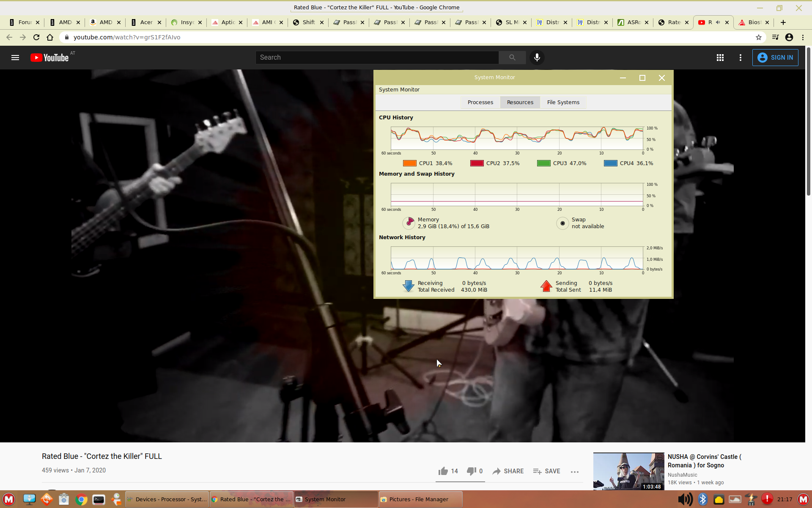Open the File Systems tab in System Monitor

pyautogui.click(x=563, y=102)
